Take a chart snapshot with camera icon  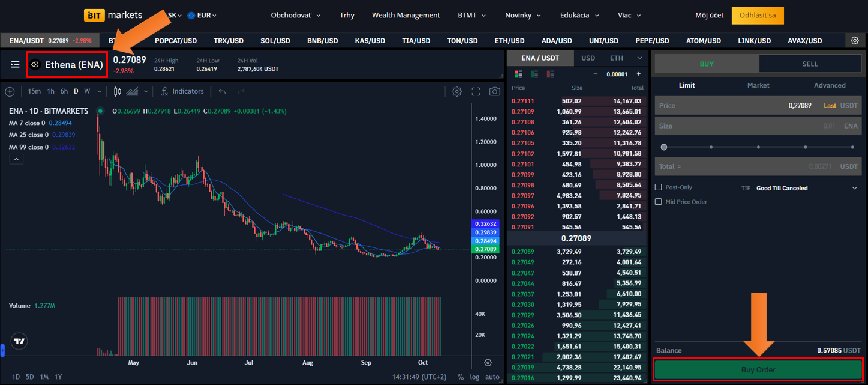(x=494, y=91)
